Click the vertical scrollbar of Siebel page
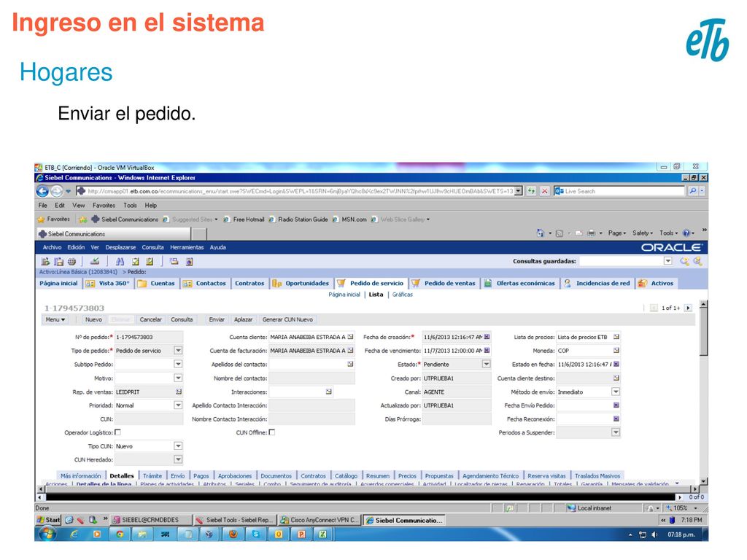747x560 pixels. [704, 392]
